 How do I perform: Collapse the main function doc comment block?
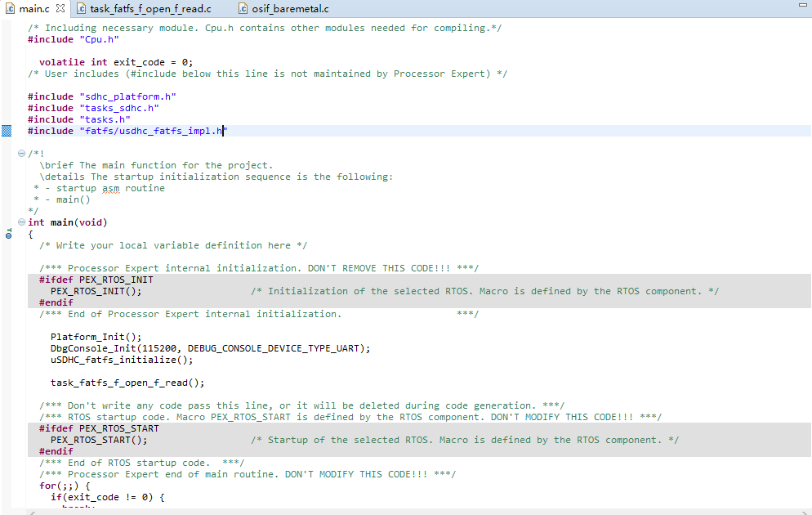[x=21, y=154]
